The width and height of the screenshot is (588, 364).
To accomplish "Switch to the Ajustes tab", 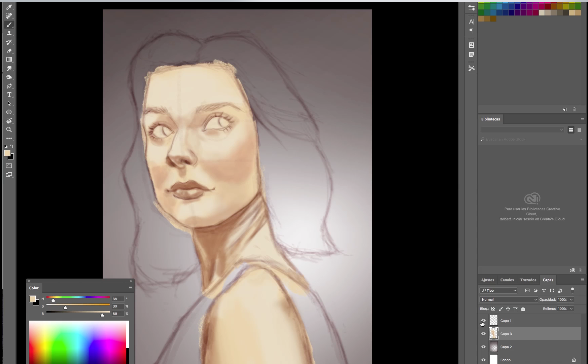I will [x=487, y=280].
